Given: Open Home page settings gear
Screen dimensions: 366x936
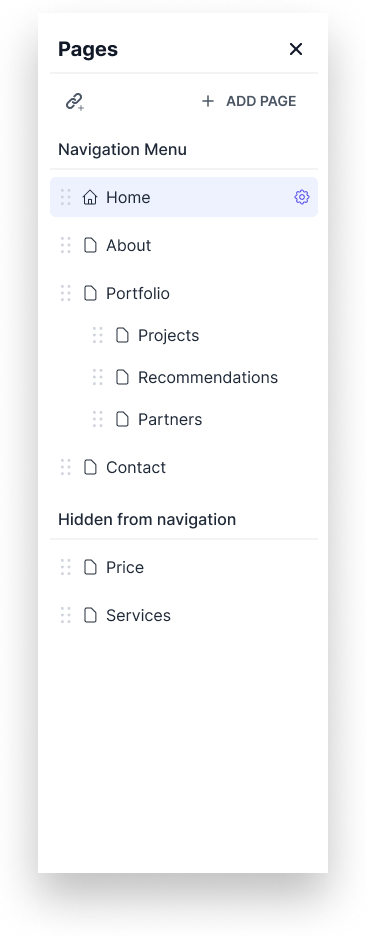Looking at the screenshot, I should pyautogui.click(x=302, y=197).
